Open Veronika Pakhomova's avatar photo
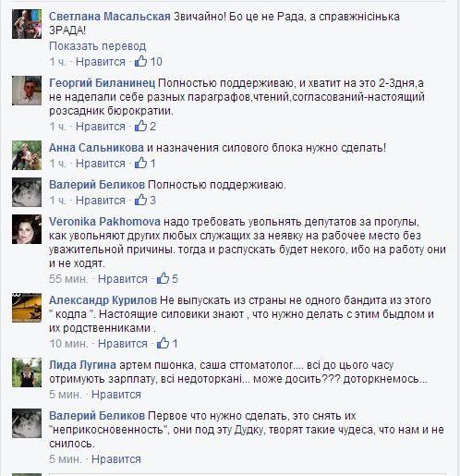Image resolution: width=460 pixels, height=476 pixels. [27, 229]
